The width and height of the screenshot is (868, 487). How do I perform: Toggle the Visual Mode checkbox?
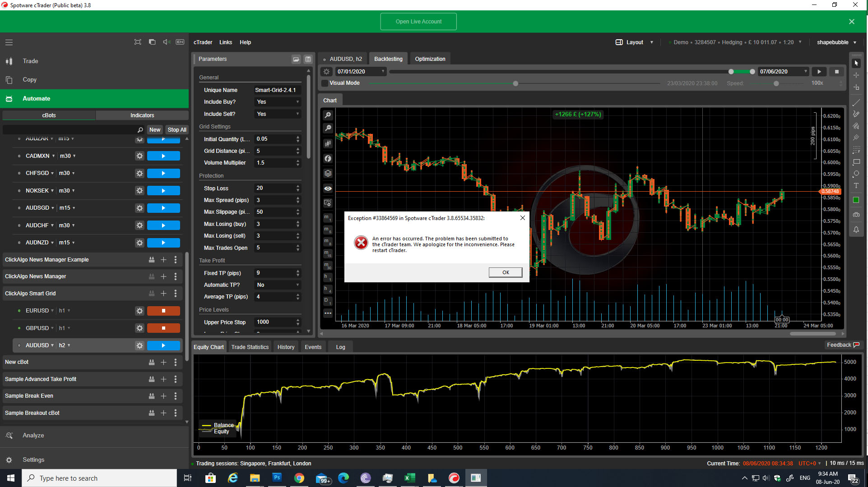coord(325,83)
